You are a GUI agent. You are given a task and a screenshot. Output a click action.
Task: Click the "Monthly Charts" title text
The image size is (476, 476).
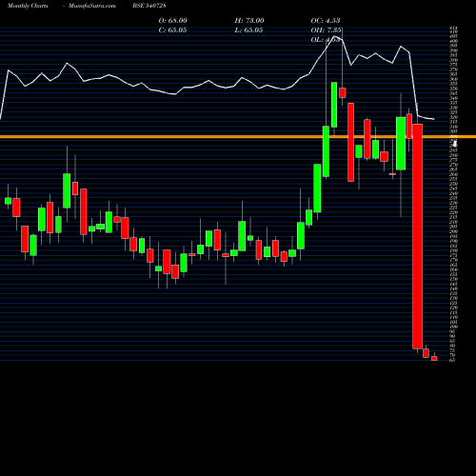pyautogui.click(x=28, y=6)
